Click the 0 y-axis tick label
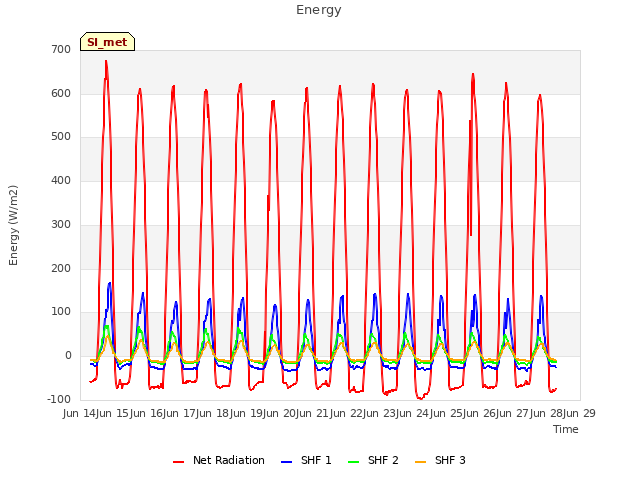 point(68,356)
